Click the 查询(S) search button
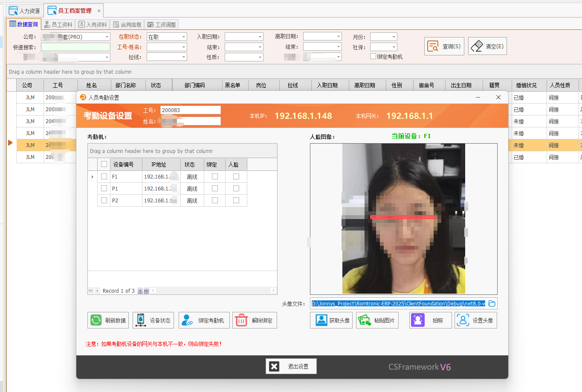 pos(444,46)
